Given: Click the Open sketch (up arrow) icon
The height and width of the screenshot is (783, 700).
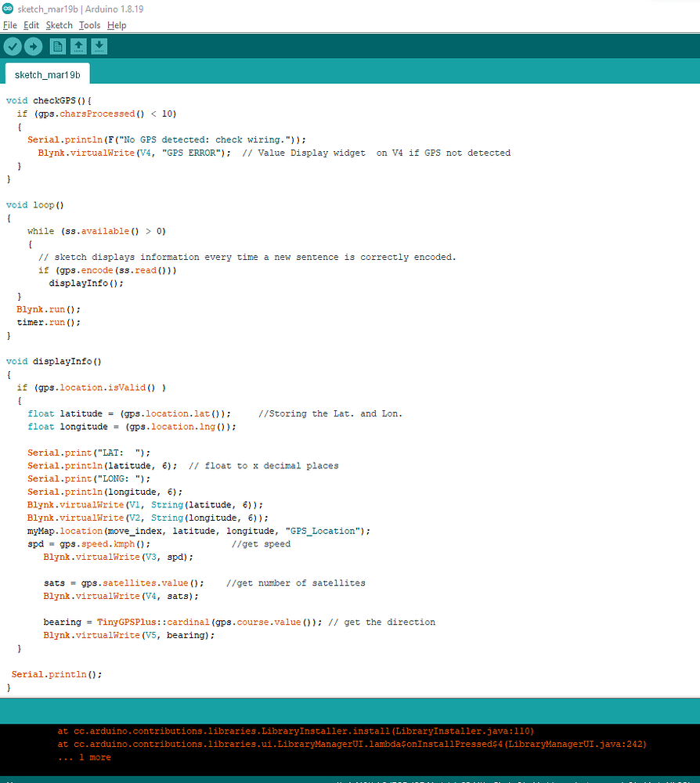Looking at the screenshot, I should click(78, 46).
